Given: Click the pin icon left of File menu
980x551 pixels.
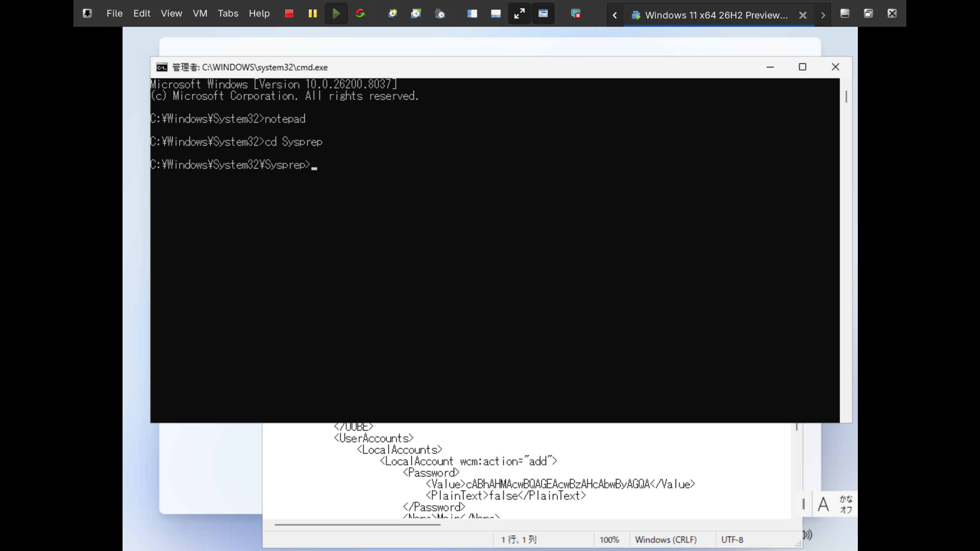Looking at the screenshot, I should tap(87, 13).
